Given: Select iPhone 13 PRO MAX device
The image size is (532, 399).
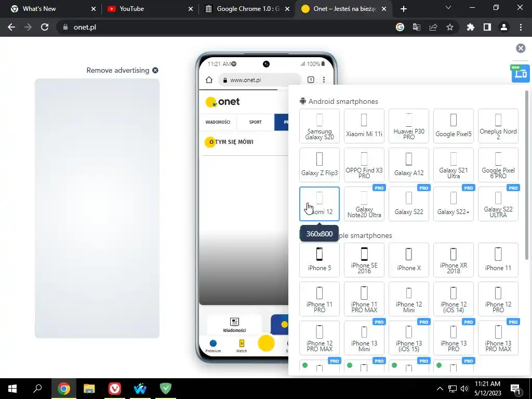Looking at the screenshot, I should click(x=498, y=338).
